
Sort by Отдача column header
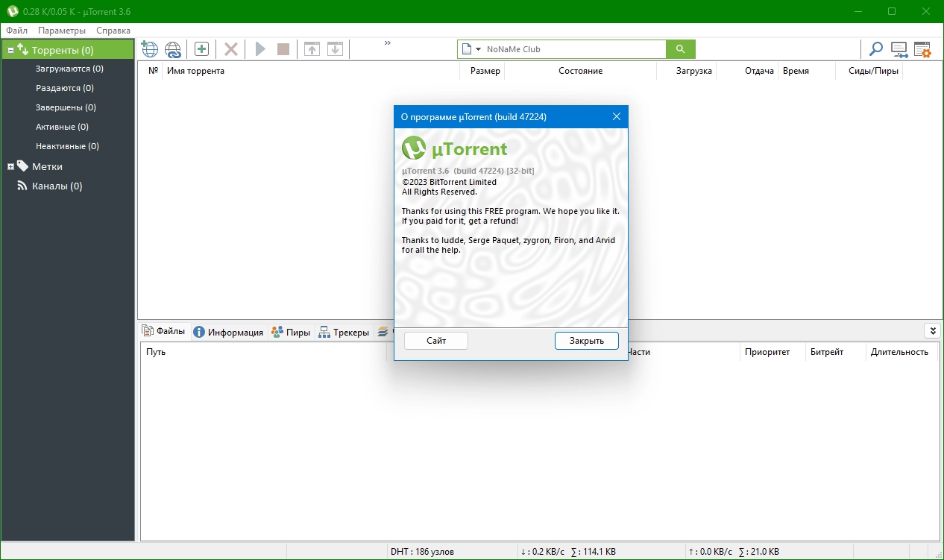(748, 71)
